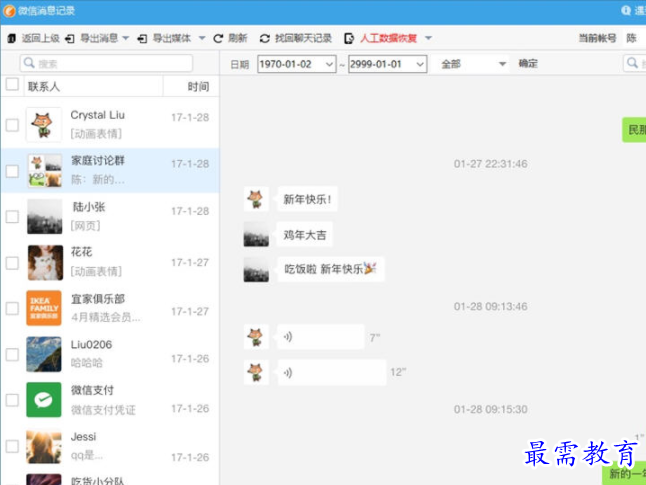Click the 刷新 toolbar label

pos(238,38)
